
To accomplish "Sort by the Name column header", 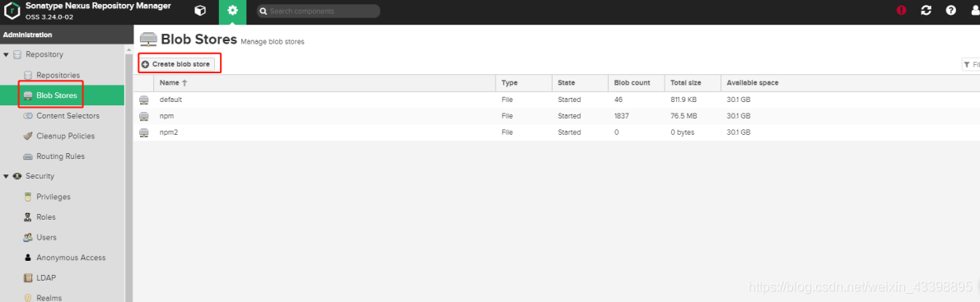I will coord(324,83).
